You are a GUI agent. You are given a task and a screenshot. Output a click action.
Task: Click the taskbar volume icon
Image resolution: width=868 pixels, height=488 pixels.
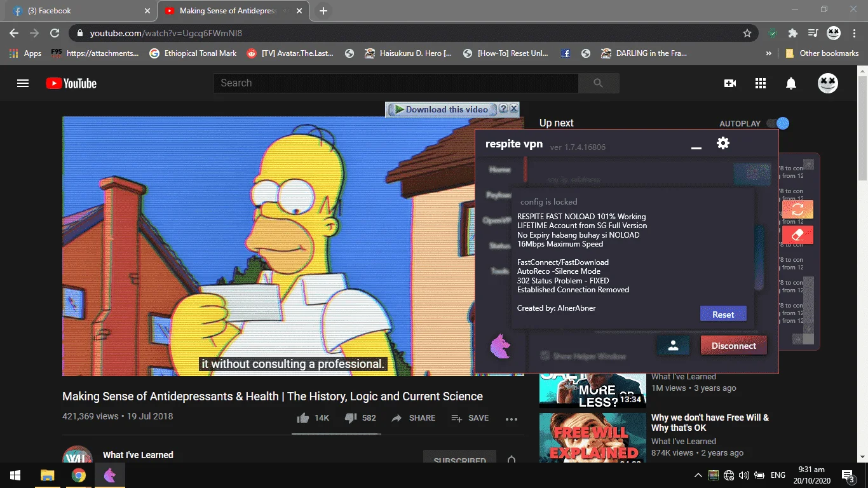click(x=744, y=475)
